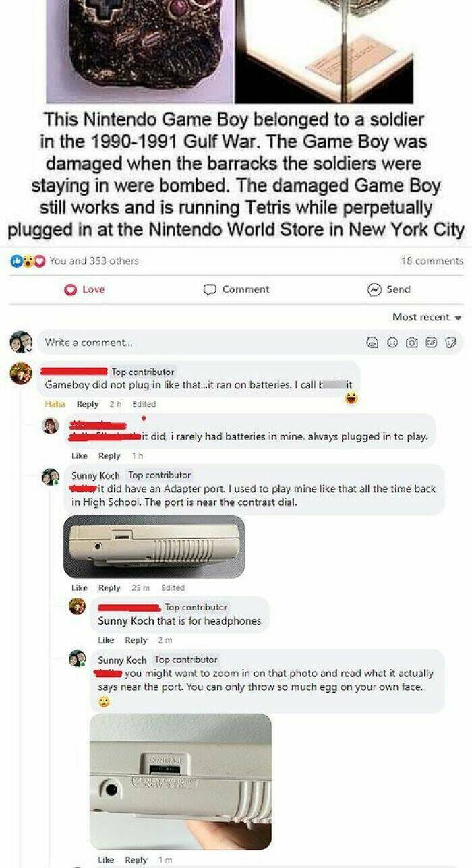View reactions from You and 353 others

[x=94, y=261]
